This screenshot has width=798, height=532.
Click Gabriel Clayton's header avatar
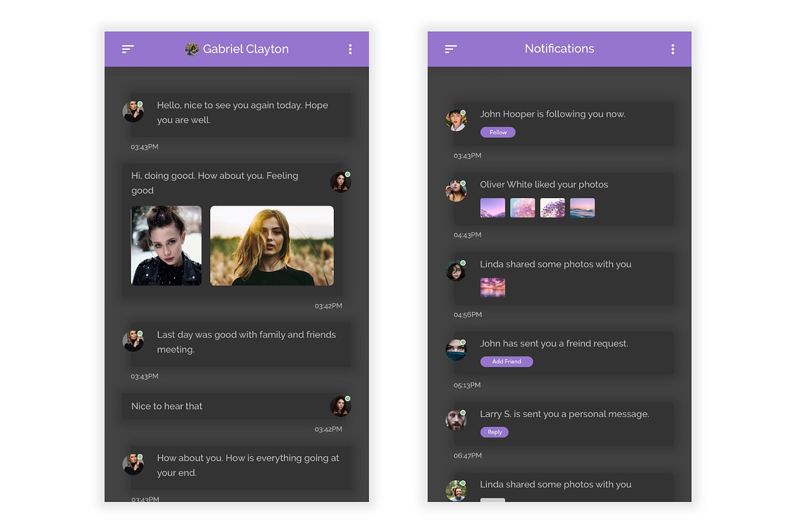pos(192,49)
